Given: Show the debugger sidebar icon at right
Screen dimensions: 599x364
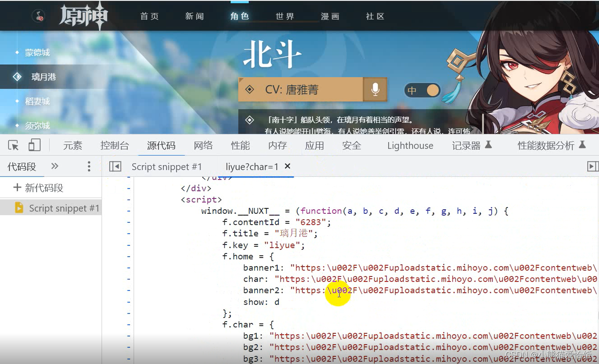Looking at the screenshot, I should pyautogui.click(x=593, y=166).
